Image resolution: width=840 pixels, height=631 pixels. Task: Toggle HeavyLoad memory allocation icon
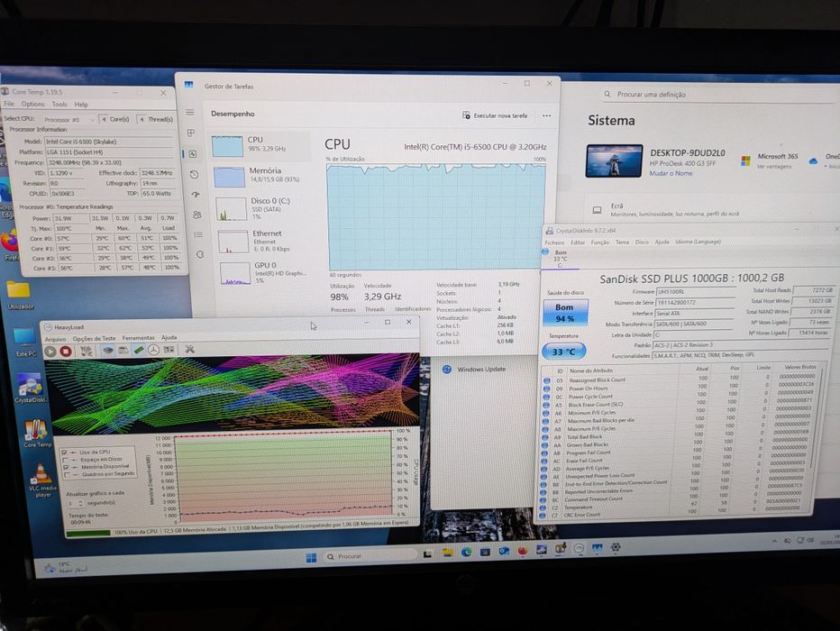pos(139,350)
